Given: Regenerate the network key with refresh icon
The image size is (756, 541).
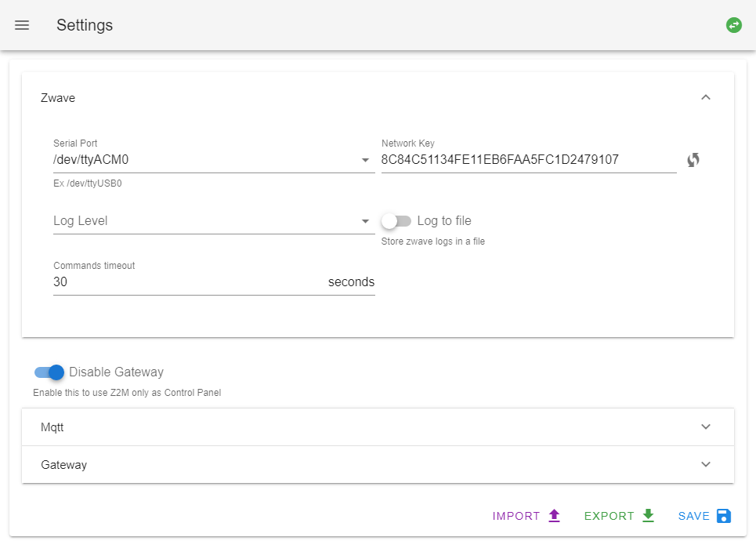Looking at the screenshot, I should click(693, 160).
